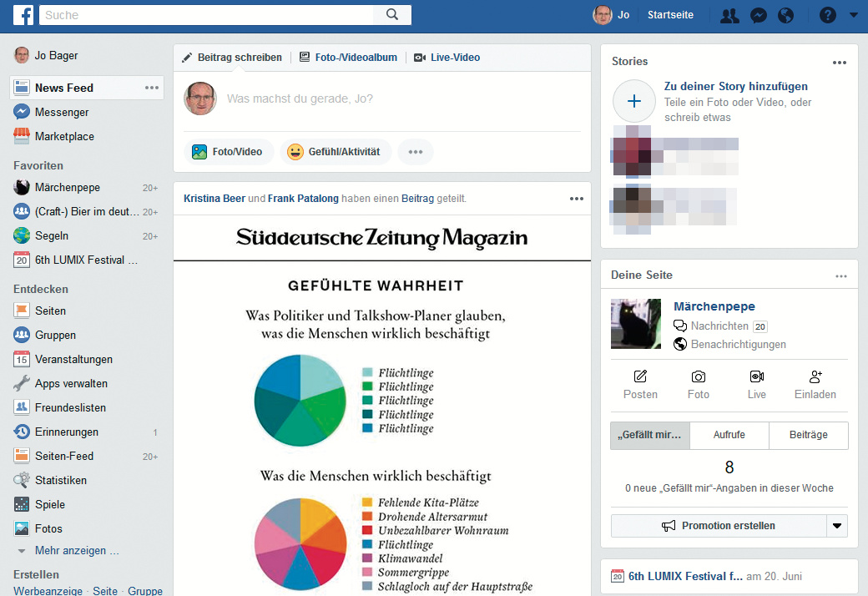Click the Facebook logo icon

[x=23, y=15]
